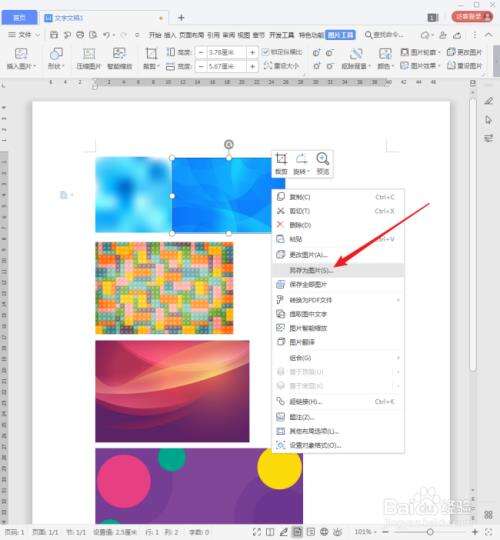Image resolution: width=500 pixels, height=540 pixels.
Task: Open the File (文件) menu dropdown
Action: click(x=24, y=35)
